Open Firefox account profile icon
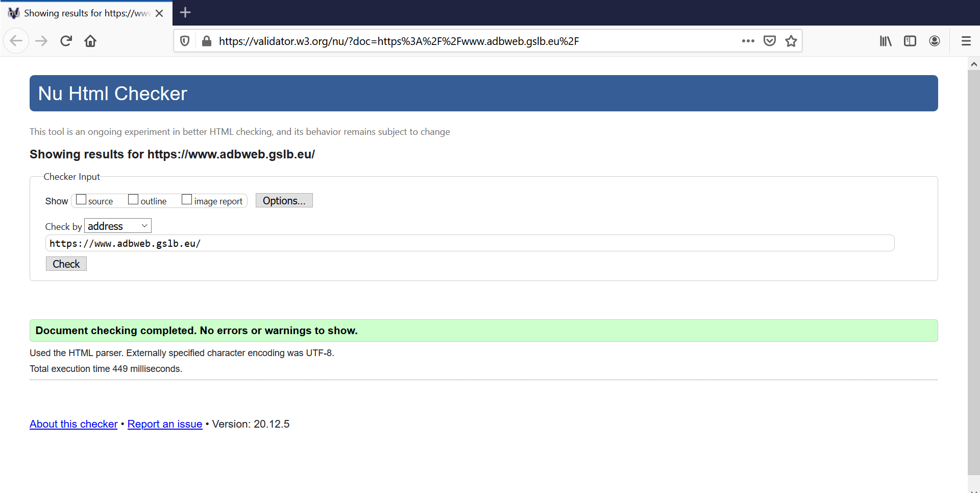This screenshot has width=980, height=493. coord(935,41)
